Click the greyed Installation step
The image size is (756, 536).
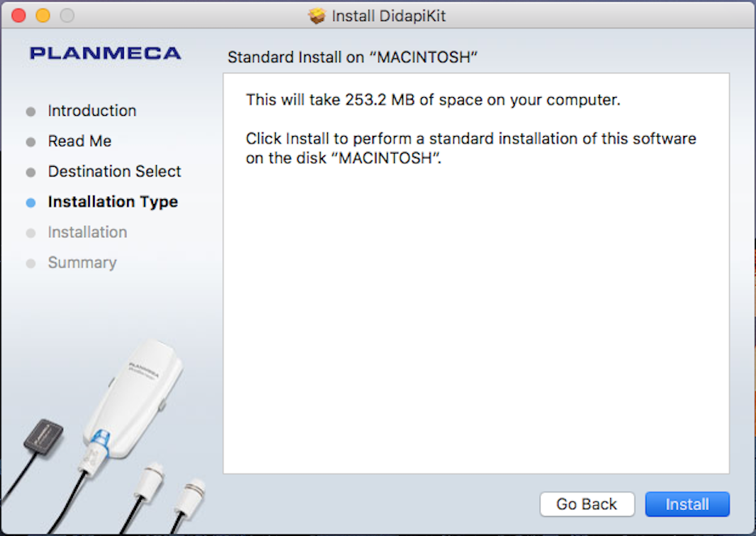87,232
